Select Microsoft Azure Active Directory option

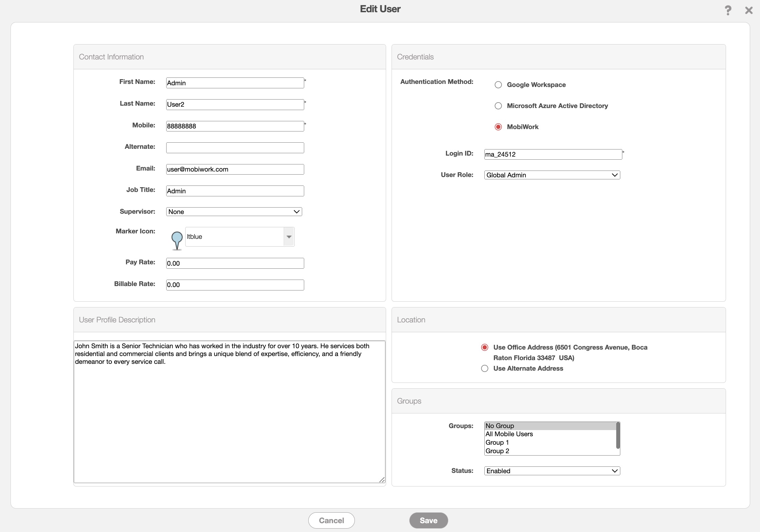(x=498, y=106)
